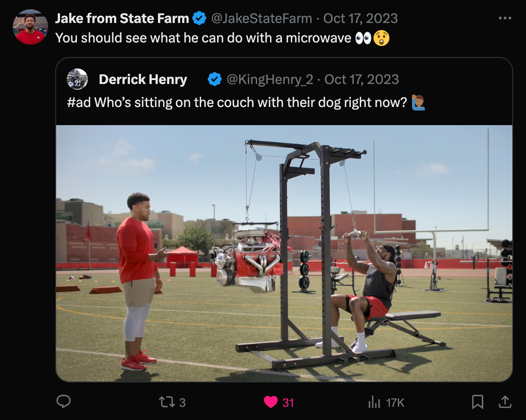The image size is (526, 420).
Task: Open the @JakeStateFarm handle link
Action: (261, 19)
